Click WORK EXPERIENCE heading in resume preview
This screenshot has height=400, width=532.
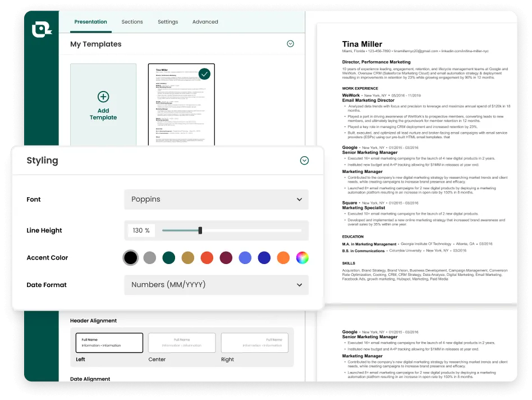(x=360, y=88)
